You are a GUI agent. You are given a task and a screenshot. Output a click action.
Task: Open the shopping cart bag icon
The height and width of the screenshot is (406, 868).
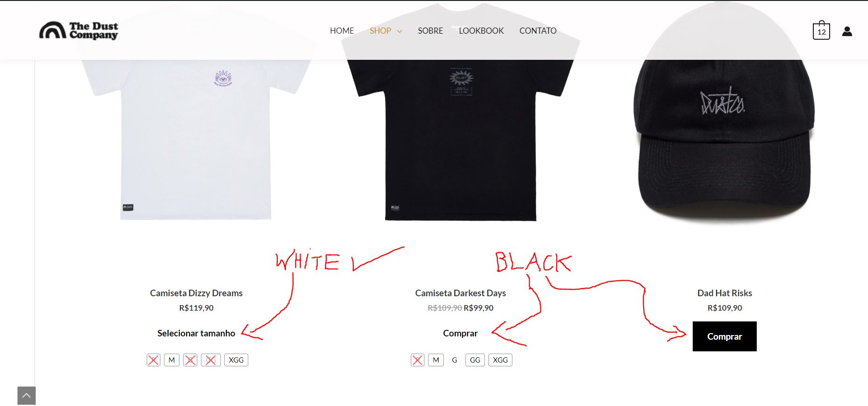click(821, 30)
